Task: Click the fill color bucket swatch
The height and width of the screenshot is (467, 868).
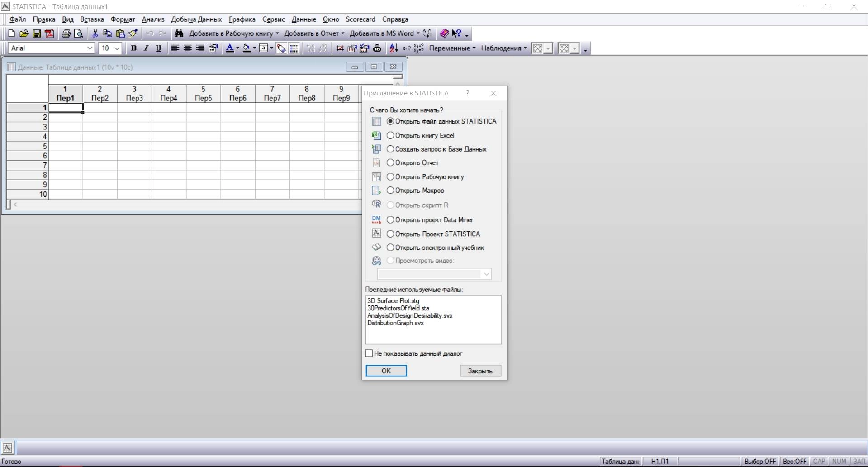Action: click(247, 48)
